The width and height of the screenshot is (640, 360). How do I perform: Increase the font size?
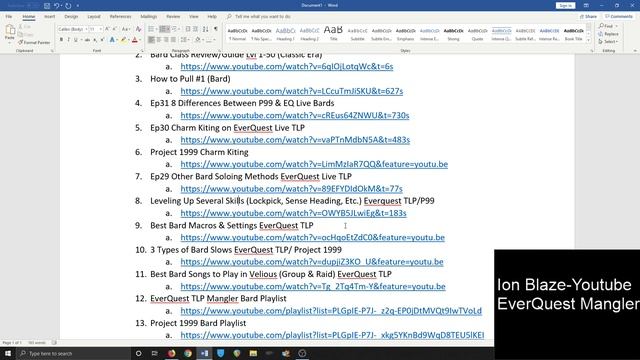(x=107, y=29)
